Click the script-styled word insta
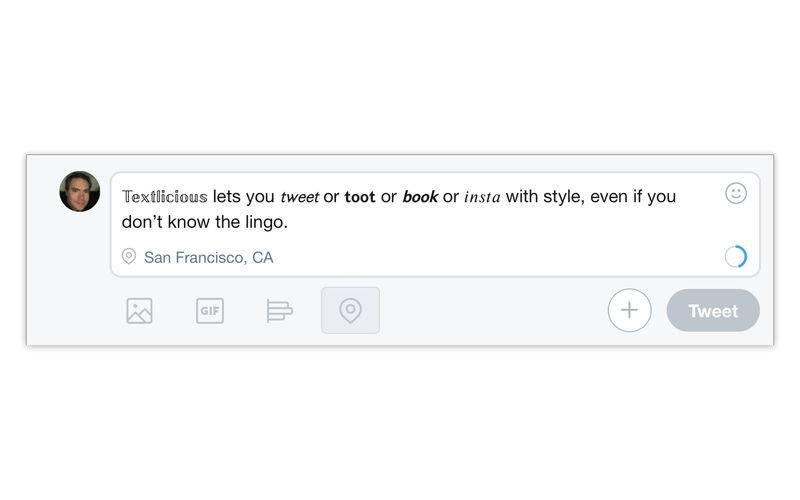Image resolution: width=800 pixels, height=500 pixels. point(482,197)
